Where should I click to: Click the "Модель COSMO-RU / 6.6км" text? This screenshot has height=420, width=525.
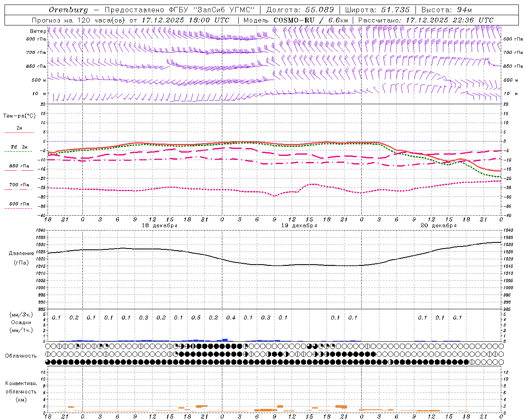pyautogui.click(x=296, y=20)
